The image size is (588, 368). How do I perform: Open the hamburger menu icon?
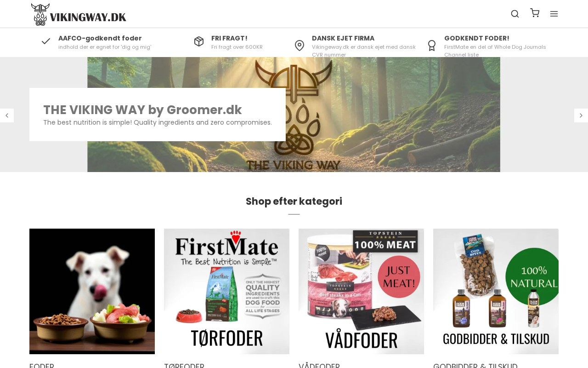pyautogui.click(x=554, y=14)
